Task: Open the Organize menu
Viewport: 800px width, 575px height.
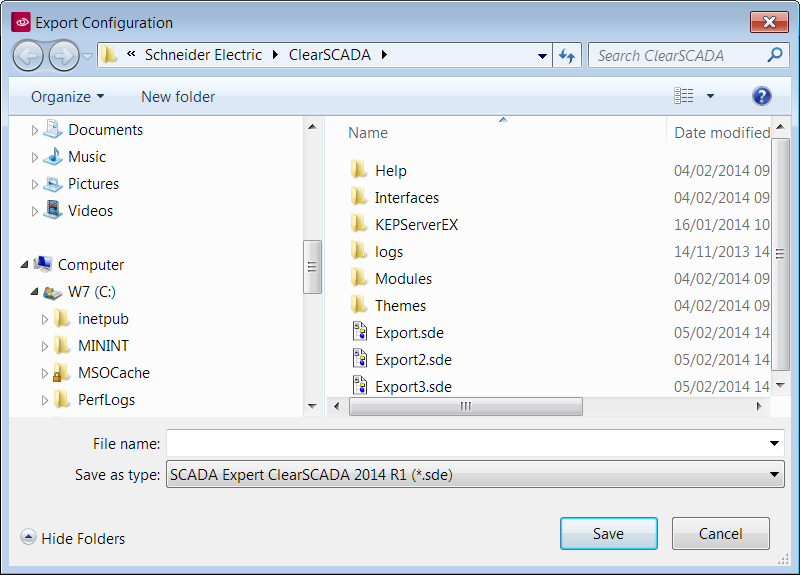Action: pos(67,97)
